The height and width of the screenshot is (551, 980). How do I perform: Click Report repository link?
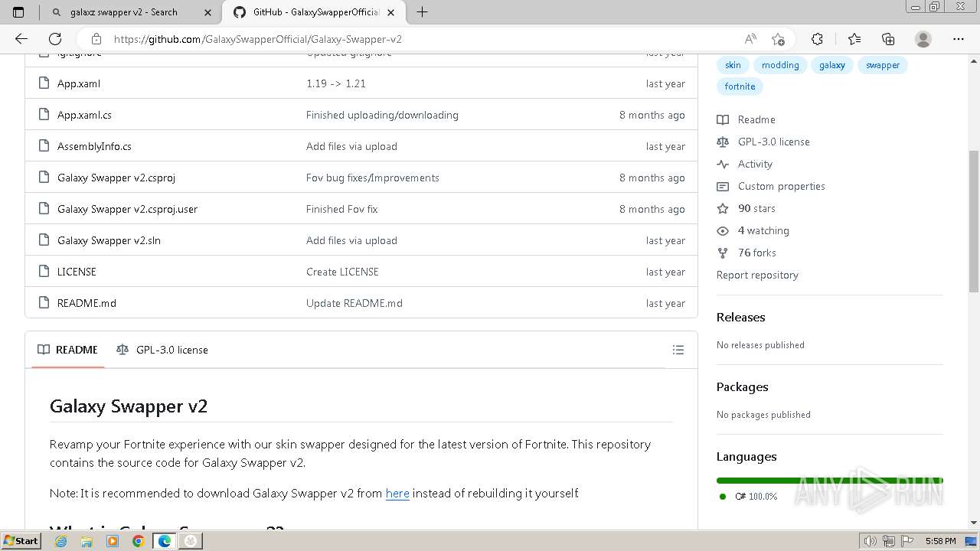(x=757, y=275)
